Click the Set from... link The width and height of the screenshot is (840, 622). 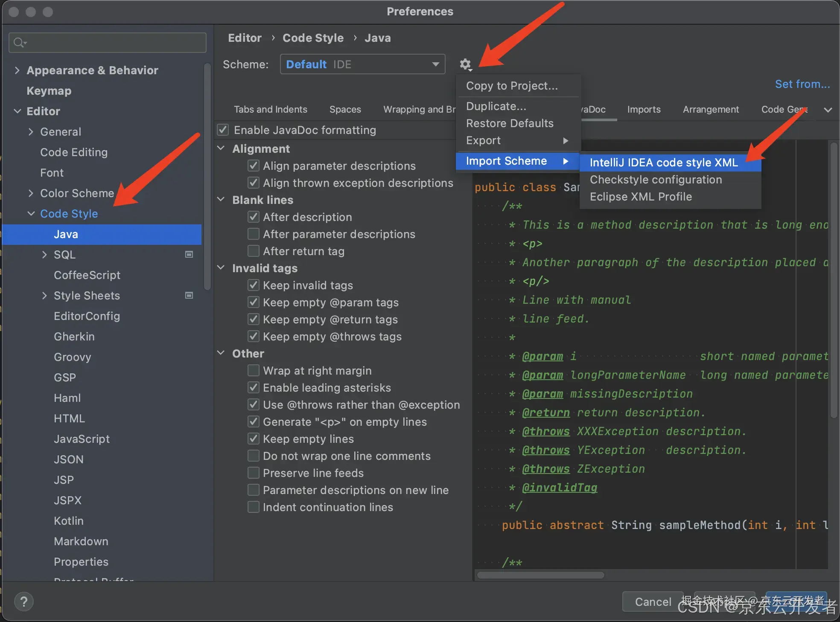pos(802,84)
